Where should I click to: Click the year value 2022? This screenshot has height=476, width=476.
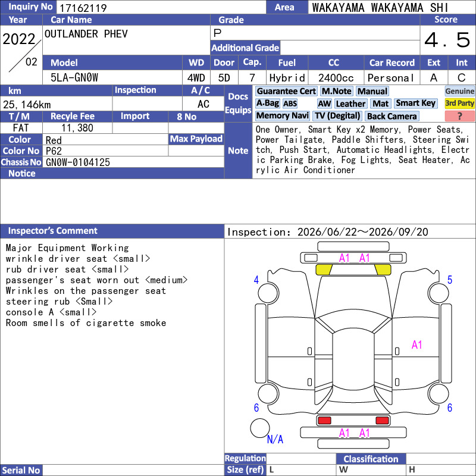coord(19,39)
